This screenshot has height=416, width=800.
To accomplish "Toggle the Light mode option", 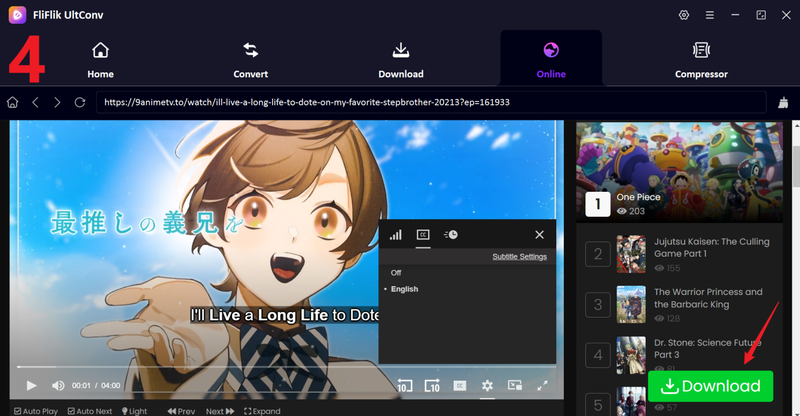I will pos(134,411).
